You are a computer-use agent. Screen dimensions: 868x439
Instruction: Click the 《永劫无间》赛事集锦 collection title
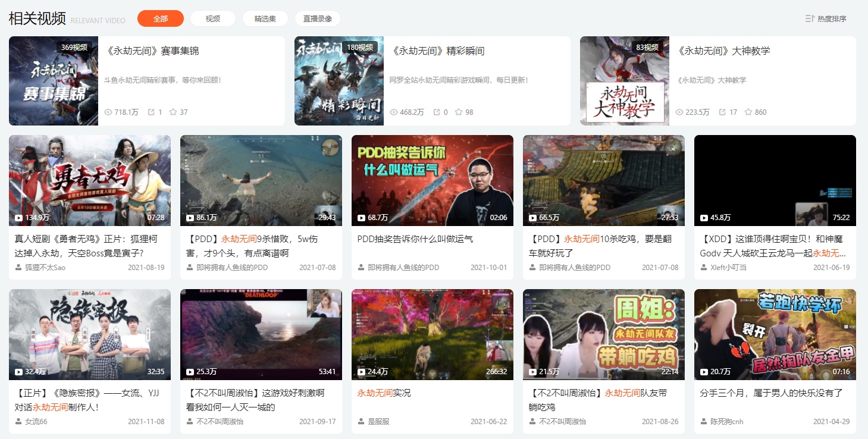click(151, 51)
